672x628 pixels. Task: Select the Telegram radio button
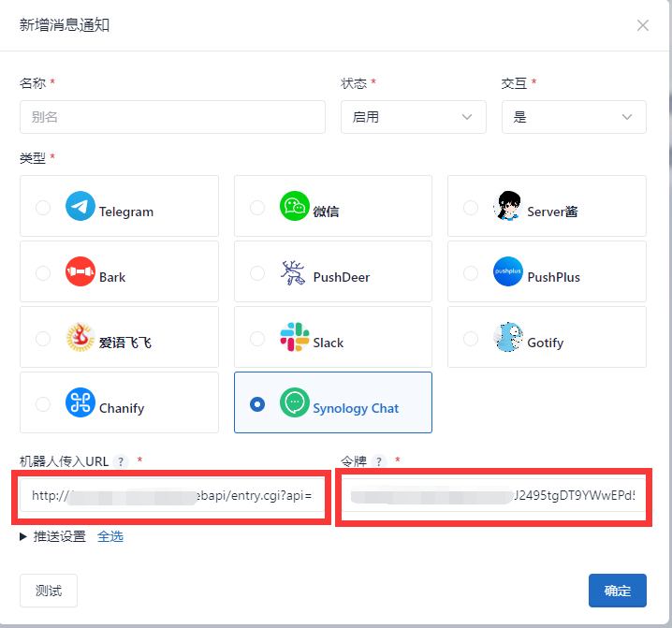click(43, 208)
